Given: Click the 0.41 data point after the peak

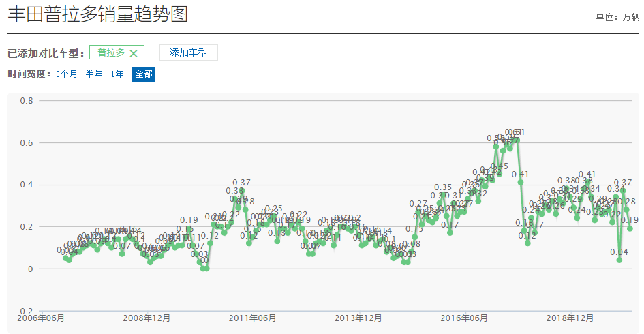Looking at the screenshot, I should pyautogui.click(x=521, y=183).
